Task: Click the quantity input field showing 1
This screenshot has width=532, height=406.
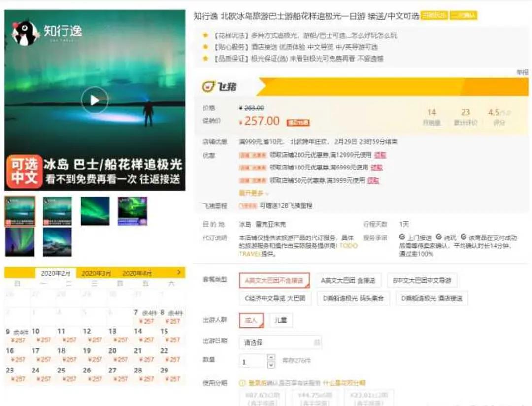Action: pos(252,361)
